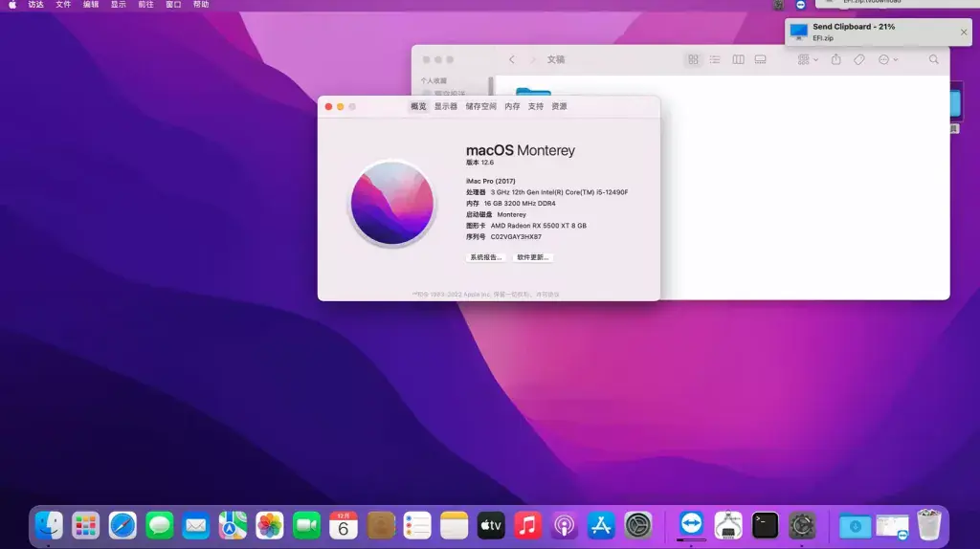Open 帮助 menu in menu bar

click(x=201, y=5)
